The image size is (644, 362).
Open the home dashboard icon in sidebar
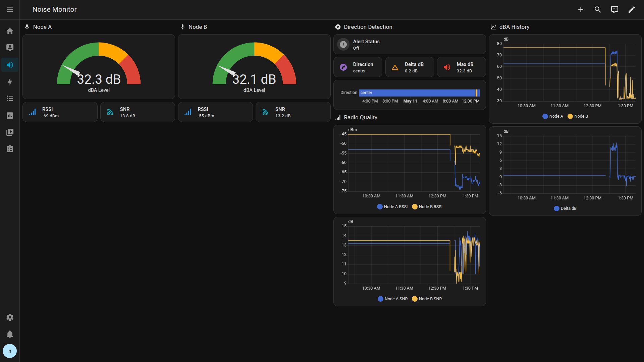tap(10, 31)
